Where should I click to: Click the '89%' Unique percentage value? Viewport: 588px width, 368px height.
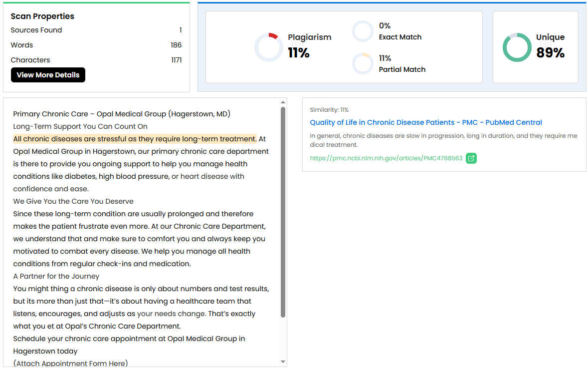(550, 53)
